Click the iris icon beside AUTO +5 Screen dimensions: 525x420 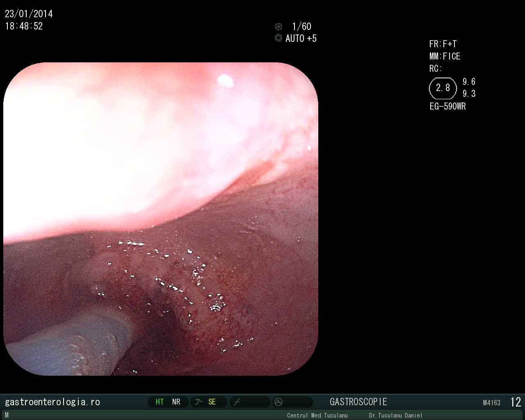coord(278,38)
